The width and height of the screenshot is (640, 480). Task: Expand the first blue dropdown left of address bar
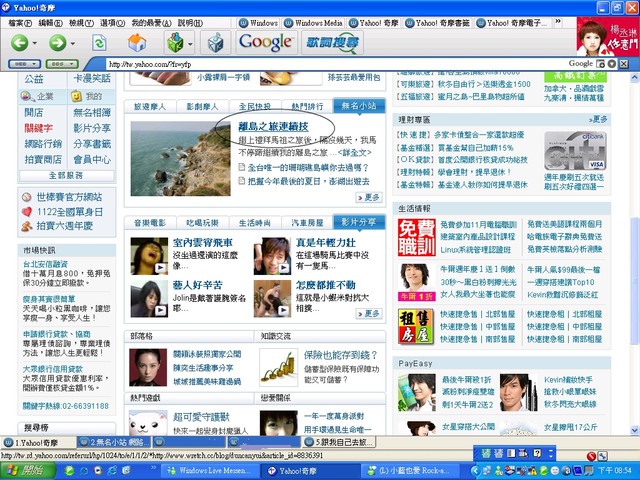pyautogui.click(x=24, y=64)
